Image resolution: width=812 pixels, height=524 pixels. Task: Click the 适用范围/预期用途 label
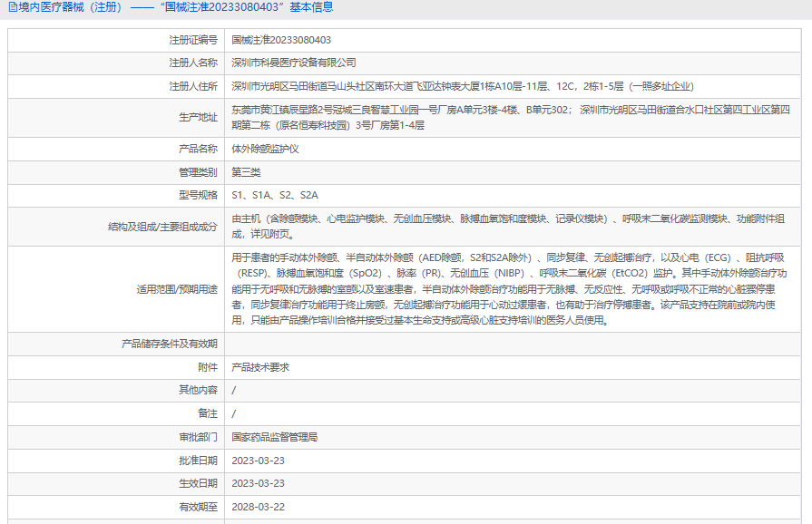(x=177, y=289)
